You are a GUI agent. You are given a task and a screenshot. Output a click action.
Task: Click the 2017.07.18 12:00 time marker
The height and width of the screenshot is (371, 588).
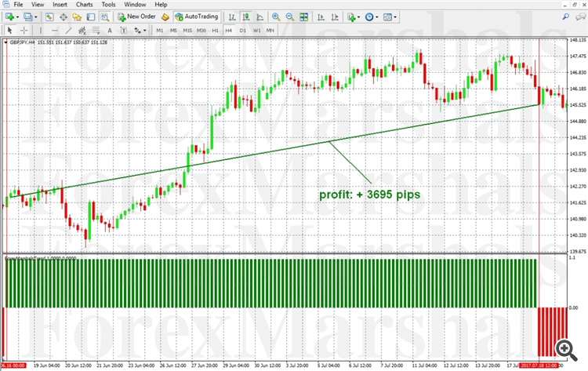click(539, 366)
